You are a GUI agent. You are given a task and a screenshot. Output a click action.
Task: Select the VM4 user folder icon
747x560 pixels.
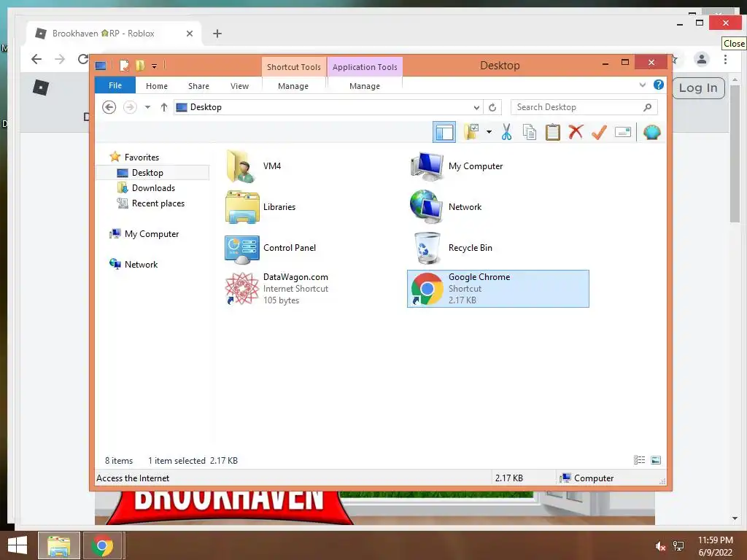pyautogui.click(x=242, y=166)
